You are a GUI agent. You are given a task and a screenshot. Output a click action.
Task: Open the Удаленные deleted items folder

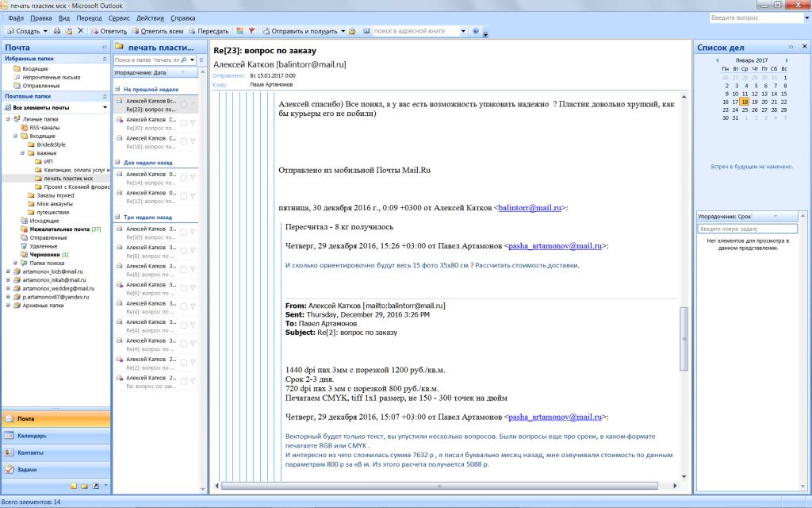(43, 246)
